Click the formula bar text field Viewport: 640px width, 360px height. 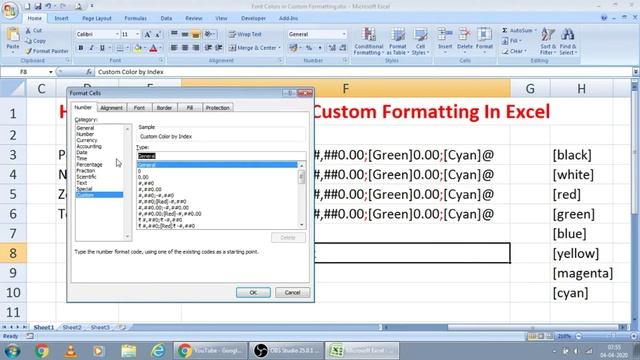pyautogui.click(x=363, y=72)
